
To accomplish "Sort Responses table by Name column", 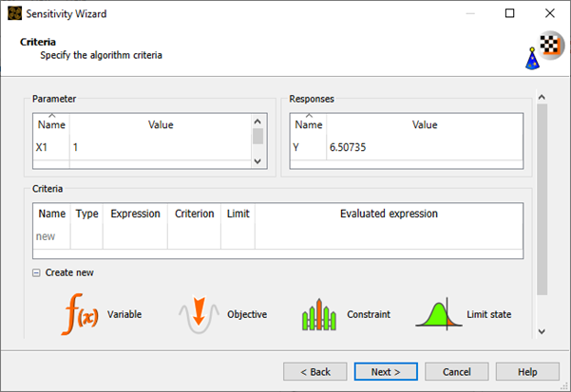I will point(309,124).
